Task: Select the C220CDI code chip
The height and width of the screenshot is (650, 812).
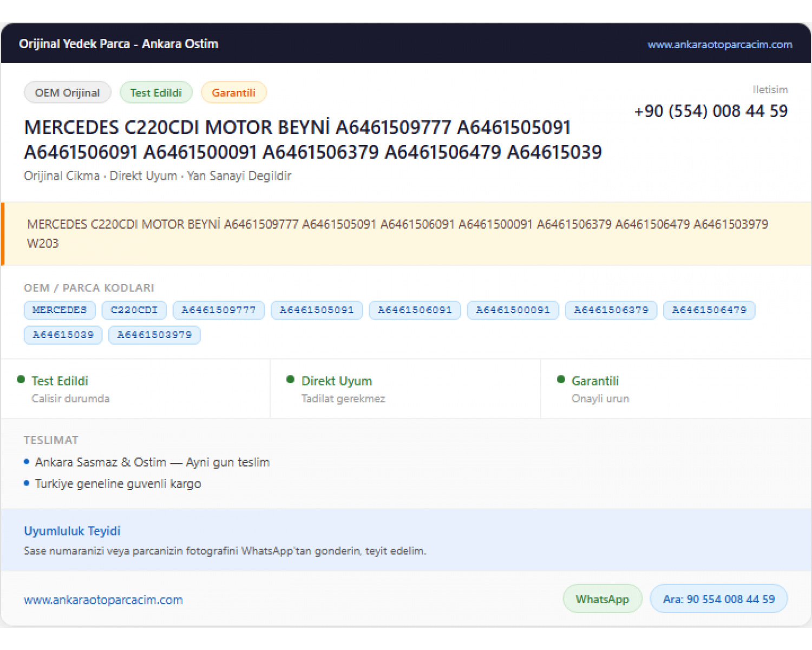Action: pos(134,310)
